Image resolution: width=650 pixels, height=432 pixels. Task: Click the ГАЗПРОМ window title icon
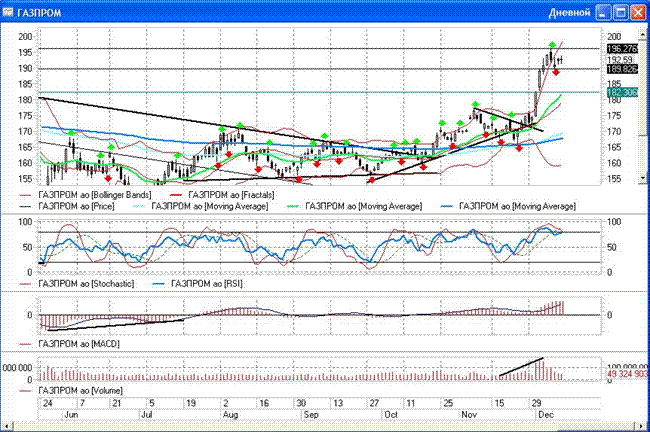pos(8,12)
